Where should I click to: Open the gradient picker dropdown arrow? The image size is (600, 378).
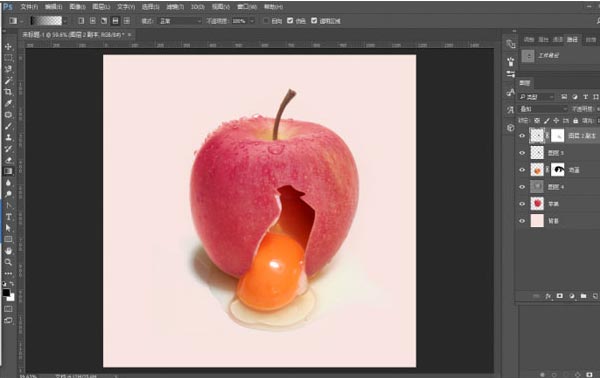click(x=65, y=21)
